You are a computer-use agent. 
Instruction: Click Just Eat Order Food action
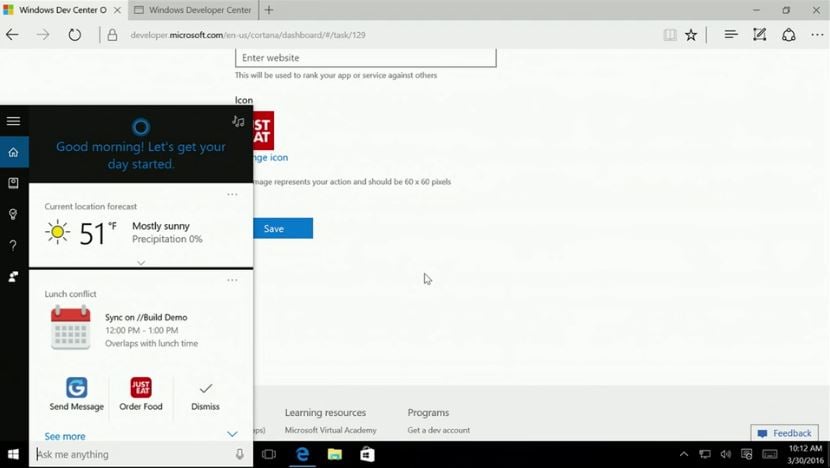coord(141,394)
